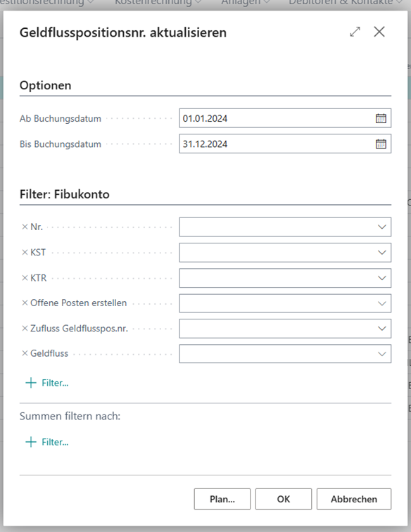Remove the Nr. filter row

(25, 227)
